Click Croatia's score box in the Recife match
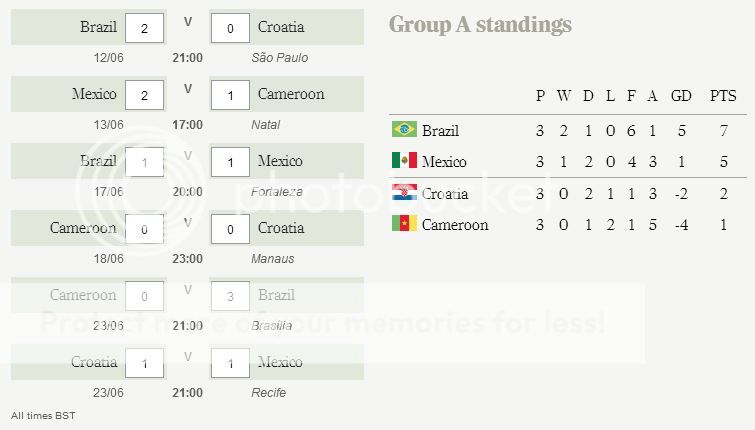 point(145,363)
